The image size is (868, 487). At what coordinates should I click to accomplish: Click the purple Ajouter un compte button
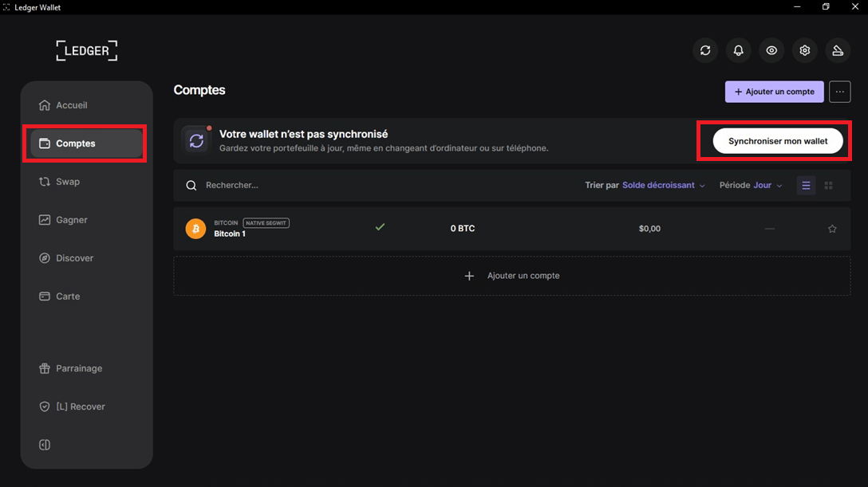point(774,92)
